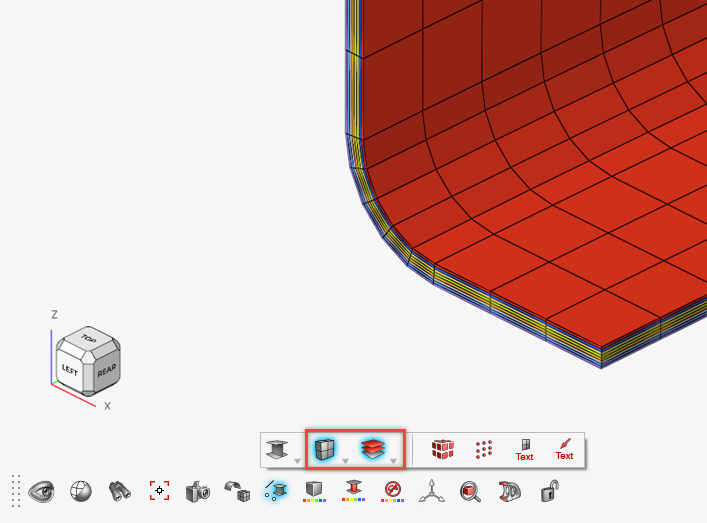The height and width of the screenshot is (523, 707).
Task: Expand the 2D shell element representation dropdown
Action: (345, 461)
